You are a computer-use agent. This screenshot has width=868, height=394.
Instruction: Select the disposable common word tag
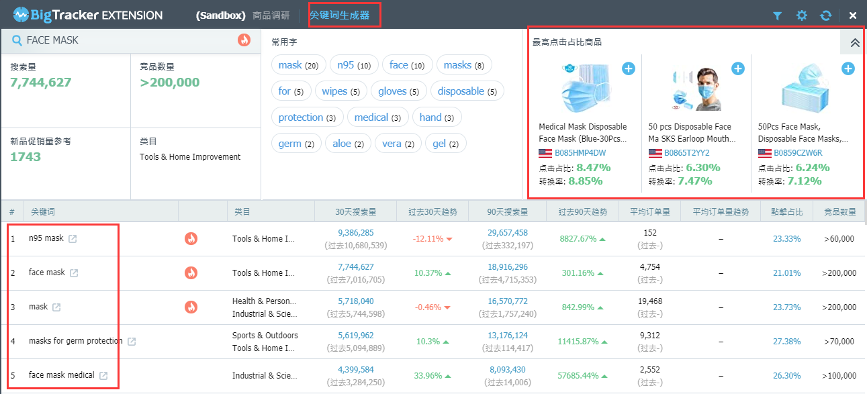[x=467, y=91]
